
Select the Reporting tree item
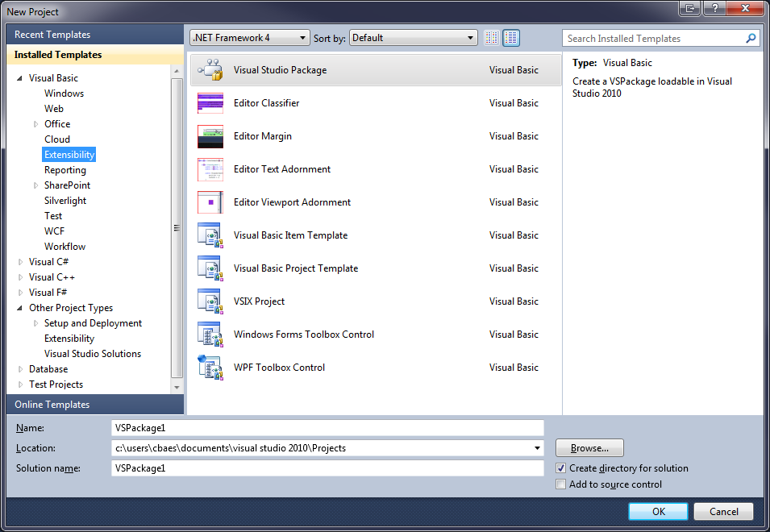(65, 170)
